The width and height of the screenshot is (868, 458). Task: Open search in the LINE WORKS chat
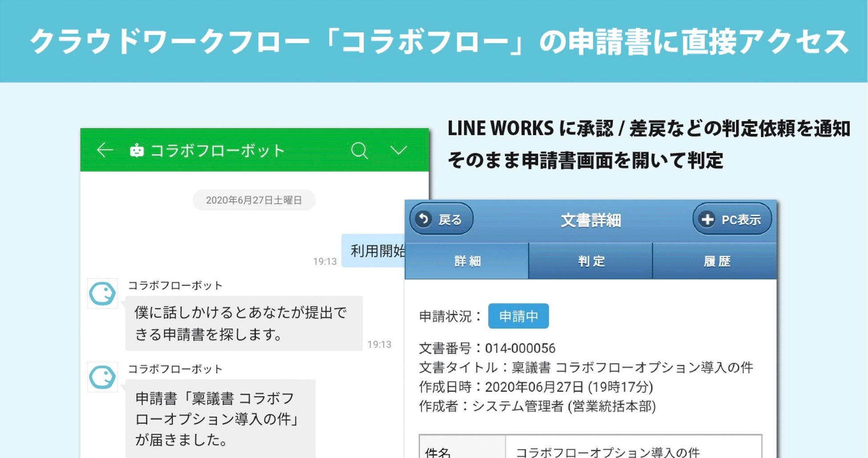point(359,150)
